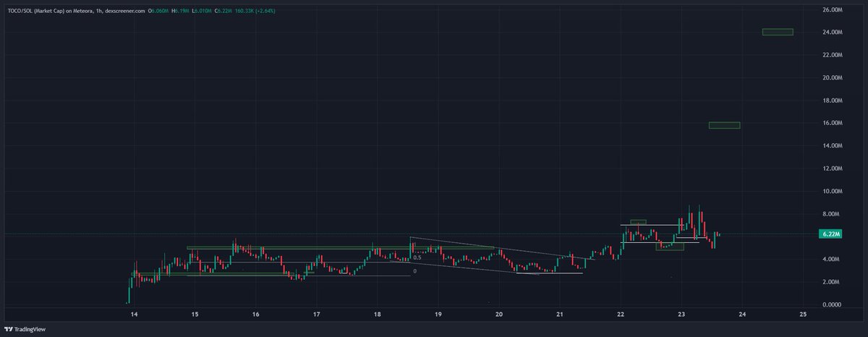Click date 20 on the time axis

coord(499,315)
